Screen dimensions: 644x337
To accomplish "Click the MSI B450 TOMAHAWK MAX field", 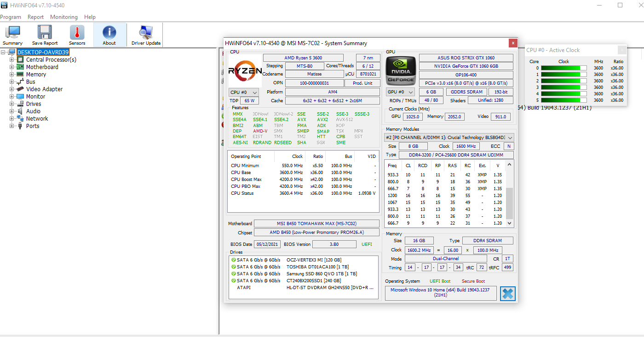I will click(x=316, y=224).
